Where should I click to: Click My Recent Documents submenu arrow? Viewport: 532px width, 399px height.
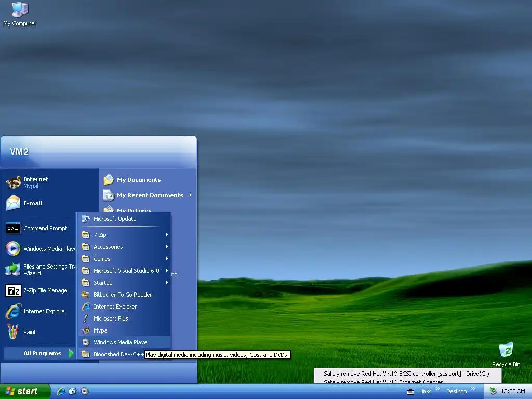click(191, 195)
